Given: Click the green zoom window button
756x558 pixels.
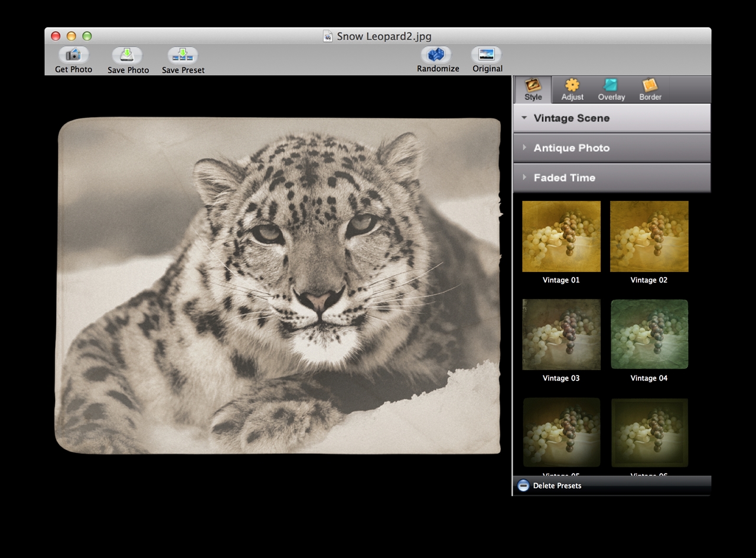Looking at the screenshot, I should (87, 36).
